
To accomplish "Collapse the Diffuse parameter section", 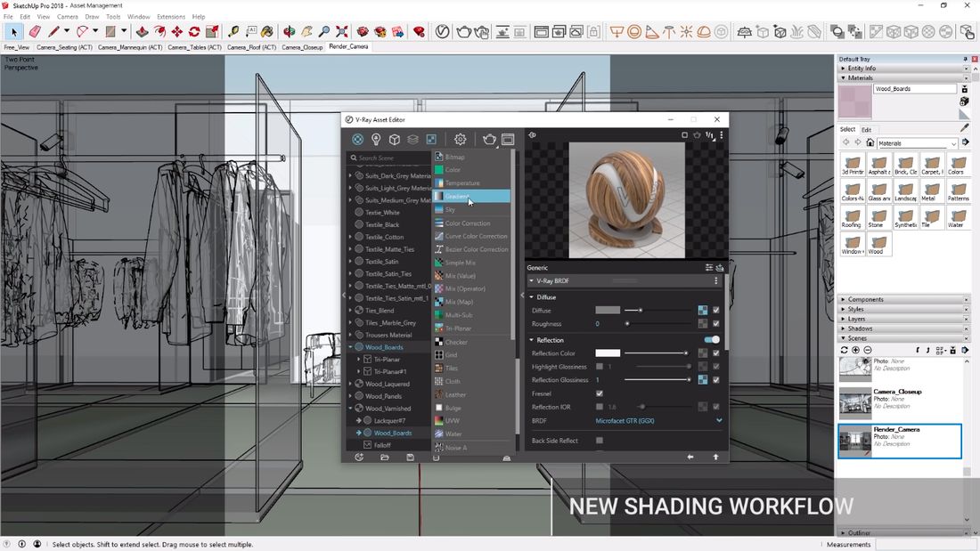I will (532, 297).
